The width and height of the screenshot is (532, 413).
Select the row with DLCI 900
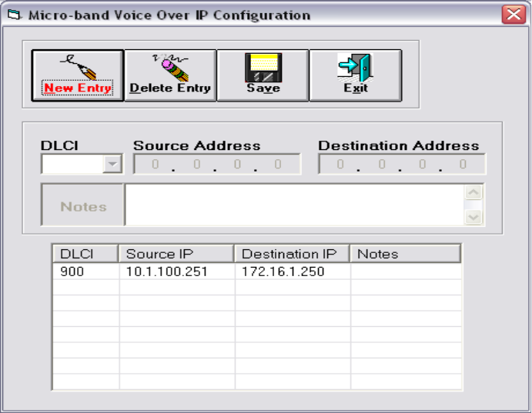coord(85,271)
